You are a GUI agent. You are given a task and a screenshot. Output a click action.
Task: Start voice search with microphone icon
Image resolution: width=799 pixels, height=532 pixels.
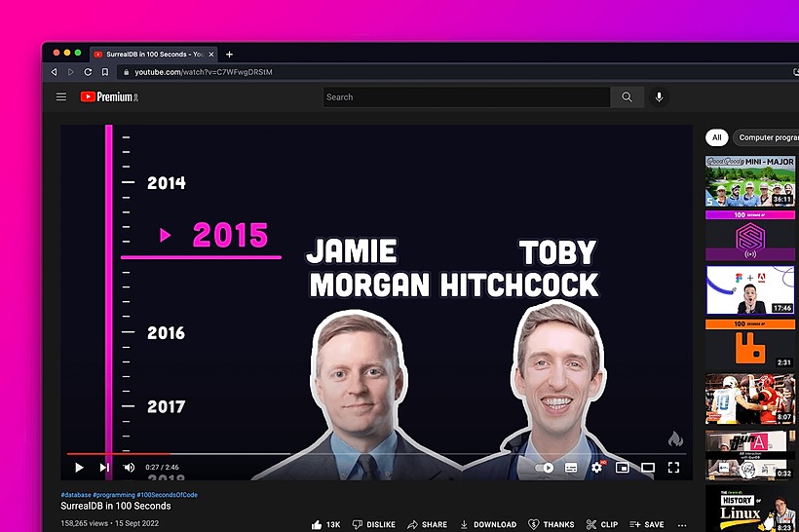[x=659, y=96]
